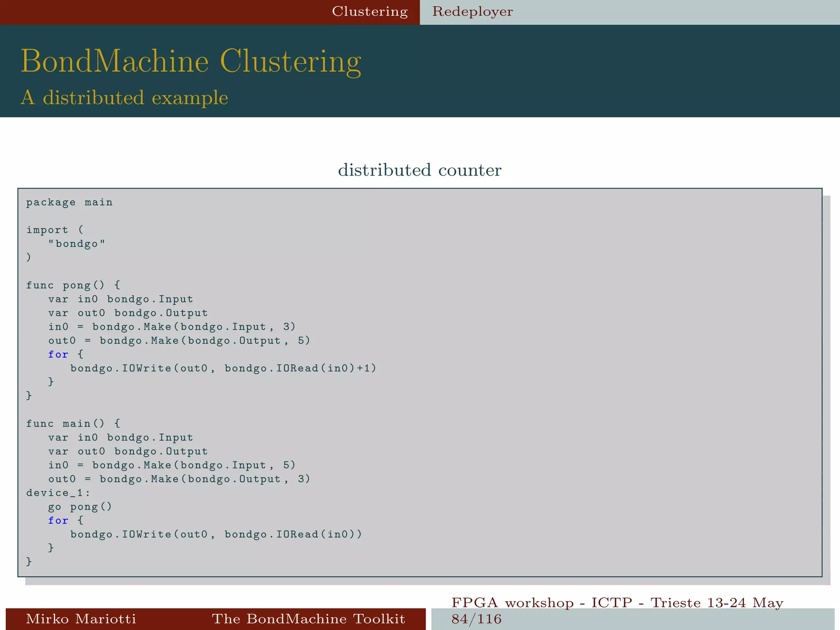This screenshot has height=630, width=840.
Task: Select the blue for keyword in main
Action: point(58,520)
